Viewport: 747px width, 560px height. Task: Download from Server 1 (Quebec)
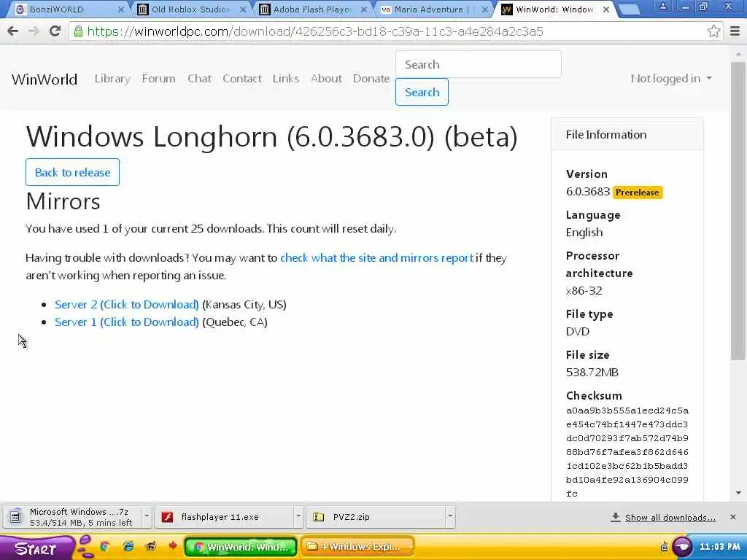tap(127, 322)
